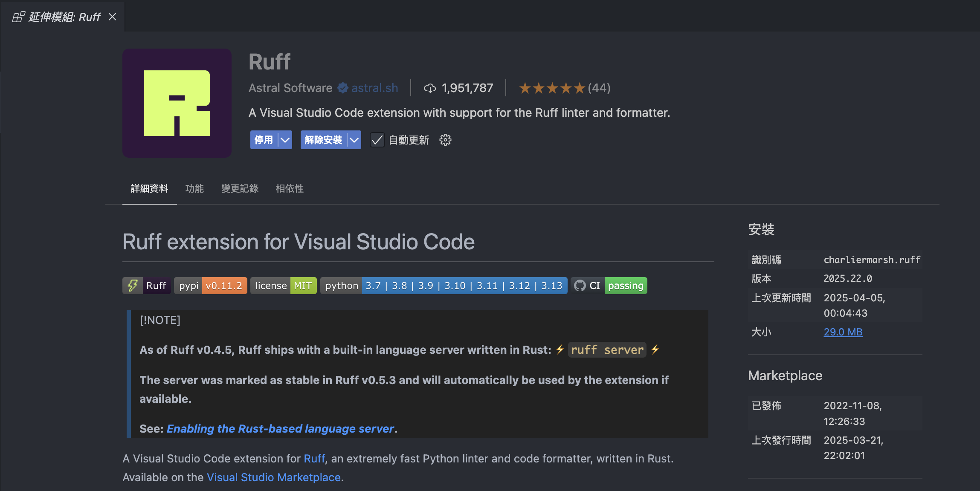Select the 詳細資料 tab

point(149,188)
